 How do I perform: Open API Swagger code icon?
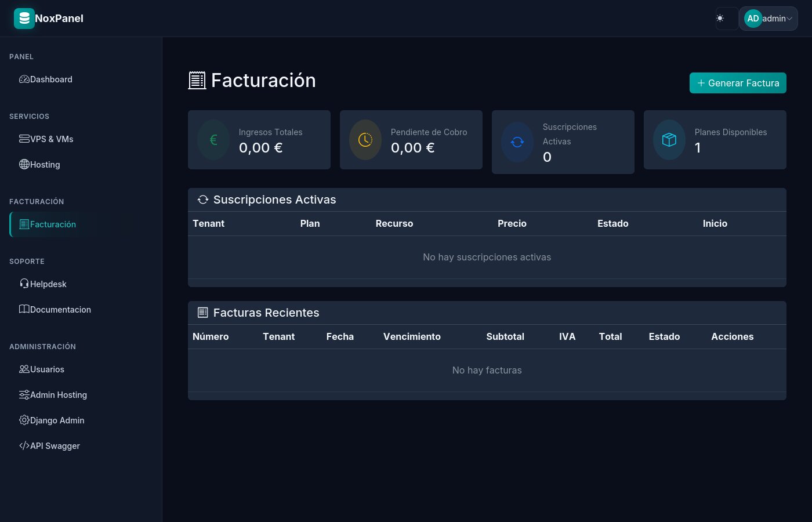pos(24,446)
